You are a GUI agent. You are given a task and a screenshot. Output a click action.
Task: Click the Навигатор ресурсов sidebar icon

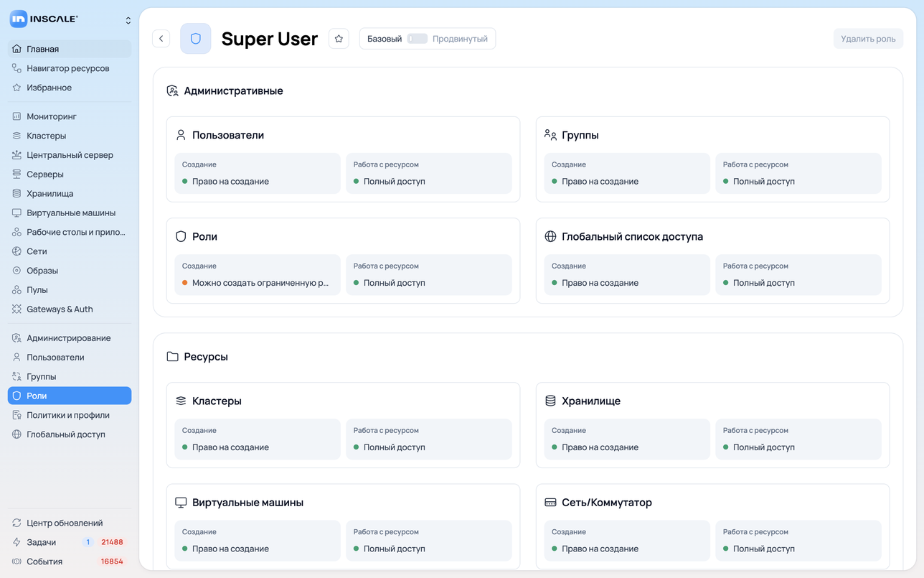pos(16,68)
